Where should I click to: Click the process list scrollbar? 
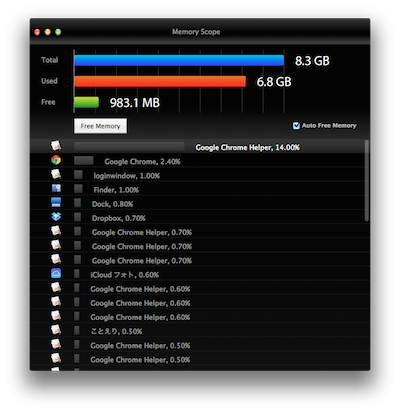coord(367,181)
